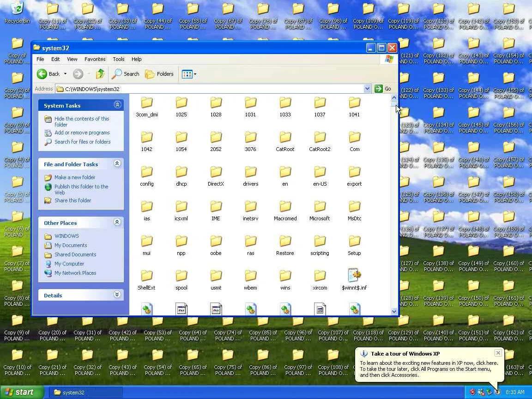Open the View menu
The height and width of the screenshot is (399, 532).
click(x=72, y=59)
